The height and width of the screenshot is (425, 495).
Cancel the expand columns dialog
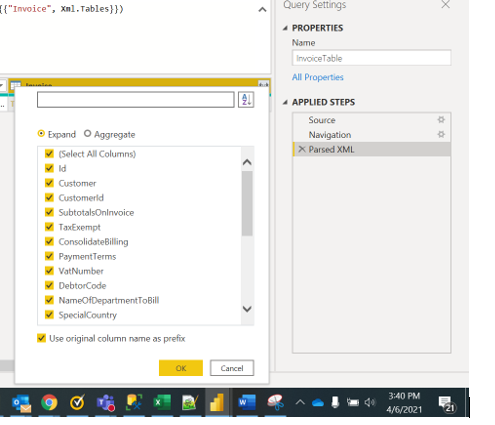(x=232, y=368)
